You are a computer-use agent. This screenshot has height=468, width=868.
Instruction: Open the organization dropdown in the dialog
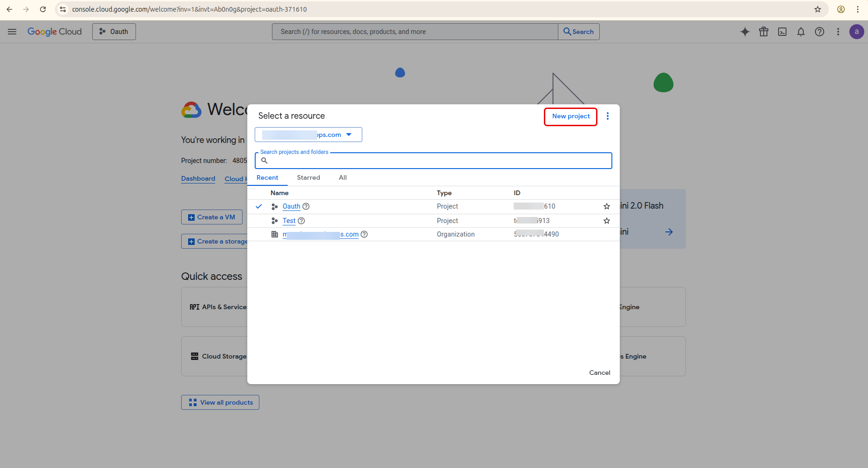[308, 135]
